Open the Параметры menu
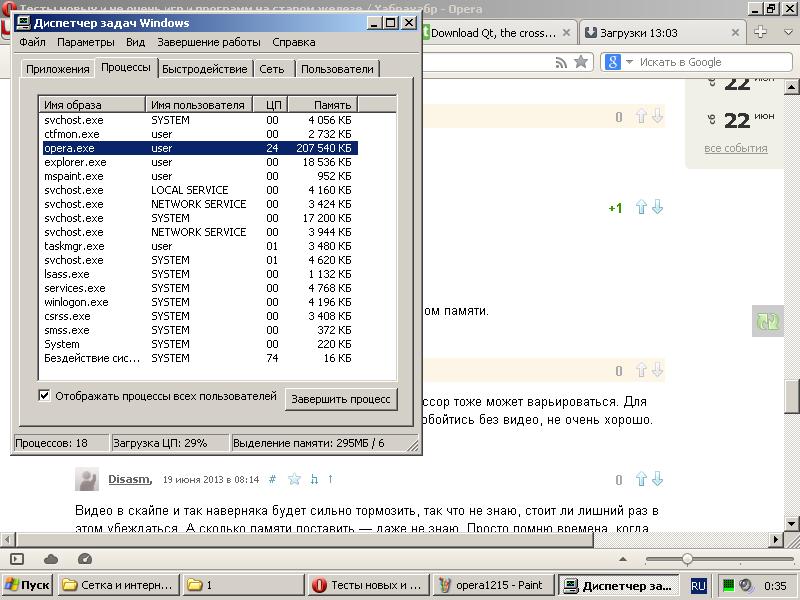The image size is (800, 600). pyautogui.click(x=86, y=42)
